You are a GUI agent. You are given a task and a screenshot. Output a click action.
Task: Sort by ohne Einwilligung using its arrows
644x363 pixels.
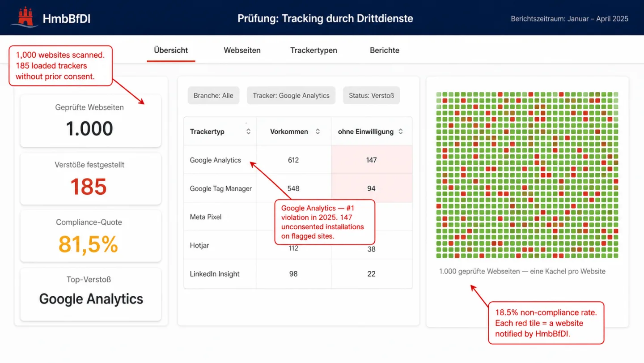(401, 132)
